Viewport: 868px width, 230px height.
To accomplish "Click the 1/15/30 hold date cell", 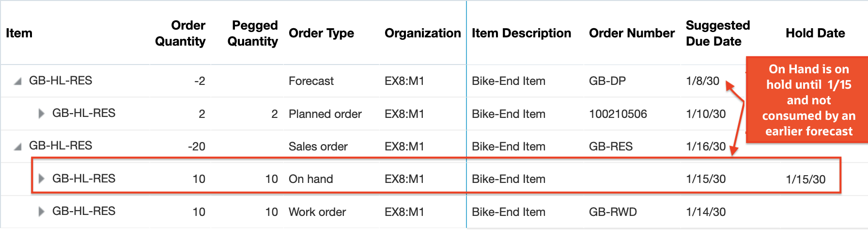I will [x=806, y=179].
